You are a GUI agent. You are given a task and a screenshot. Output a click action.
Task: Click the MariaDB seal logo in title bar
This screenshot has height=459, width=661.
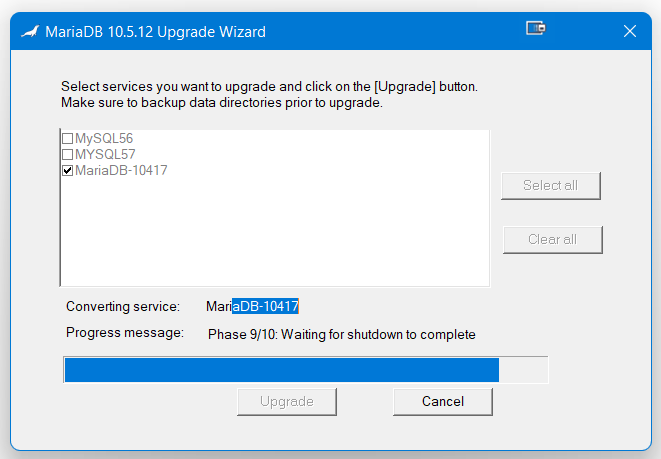(x=30, y=32)
